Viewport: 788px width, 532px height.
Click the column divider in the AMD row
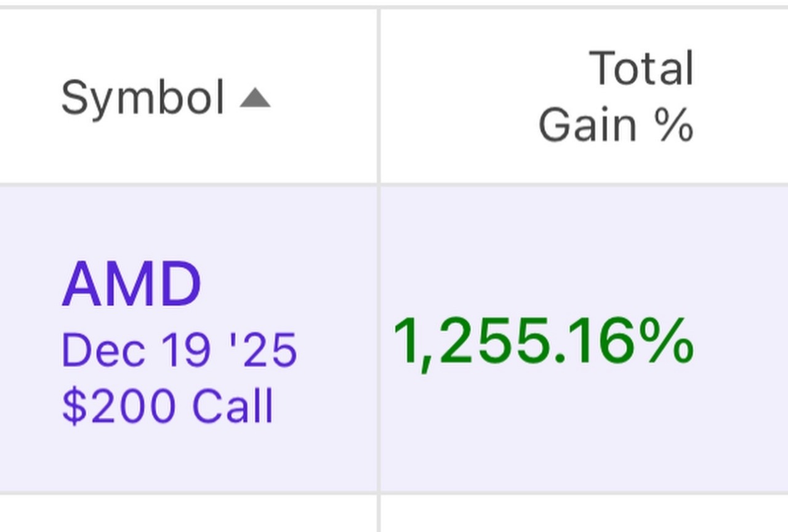[x=379, y=339]
